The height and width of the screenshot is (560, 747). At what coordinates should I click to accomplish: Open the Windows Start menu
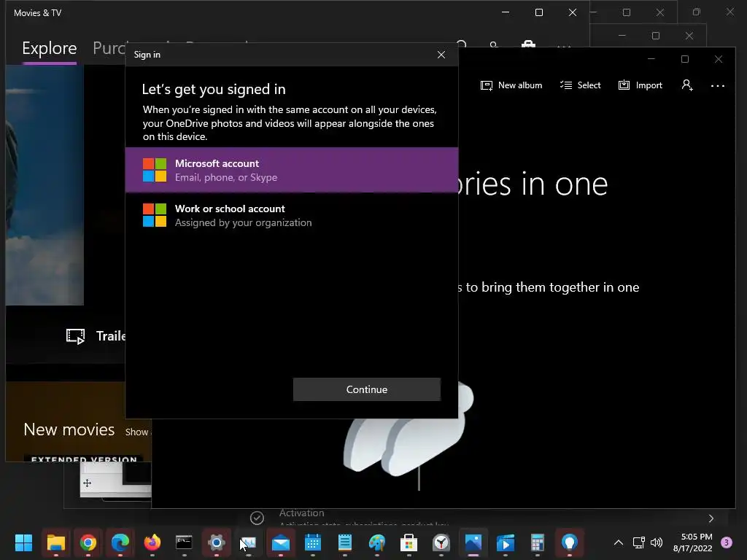23,542
